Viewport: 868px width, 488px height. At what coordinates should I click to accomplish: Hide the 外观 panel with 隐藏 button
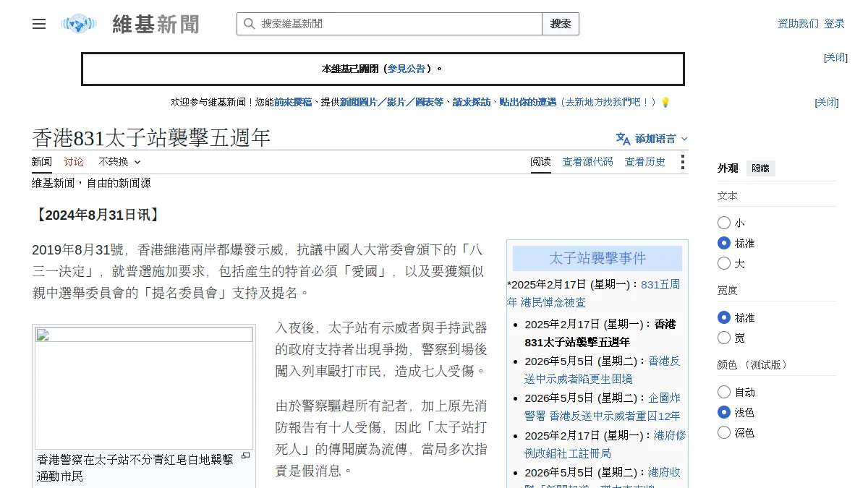(760, 168)
